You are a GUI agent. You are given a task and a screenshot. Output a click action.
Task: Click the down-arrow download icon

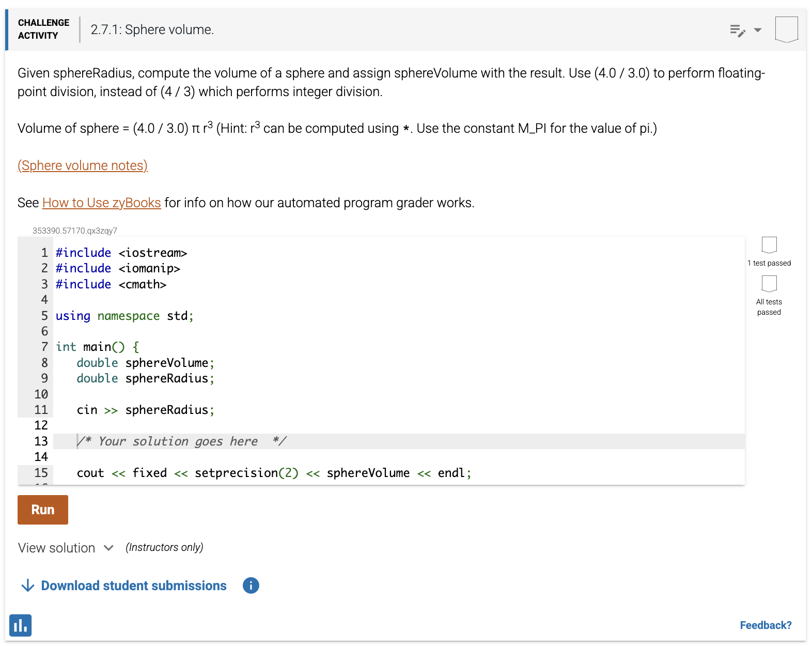27,586
